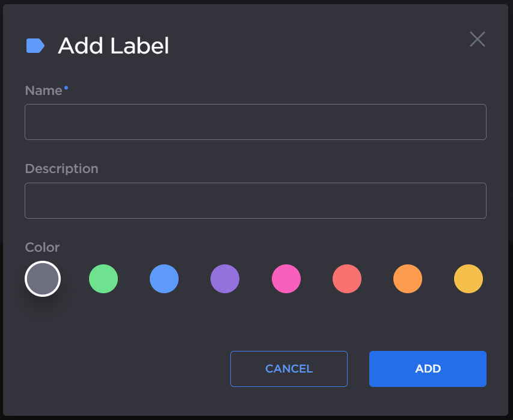Click the Name field label
This screenshot has height=420, width=513.
[42, 90]
